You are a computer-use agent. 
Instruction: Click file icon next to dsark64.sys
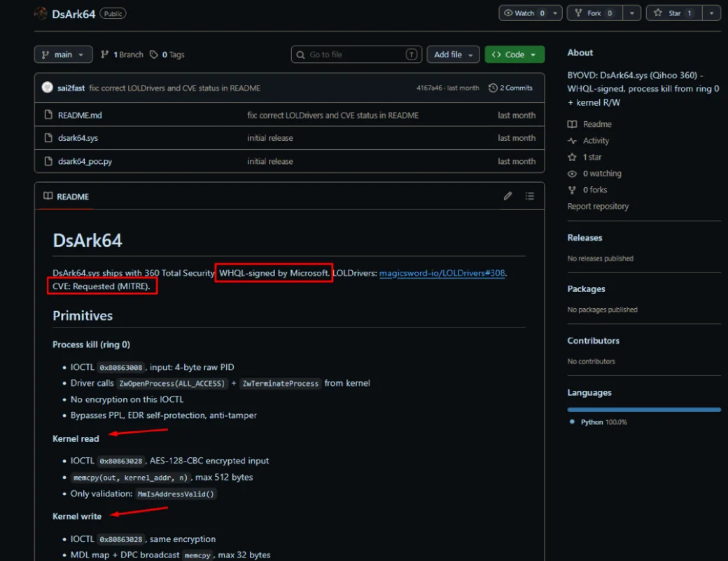48,137
